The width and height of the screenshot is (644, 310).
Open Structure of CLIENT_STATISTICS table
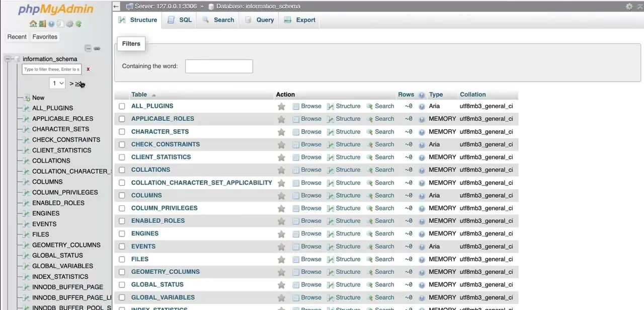pos(344,157)
